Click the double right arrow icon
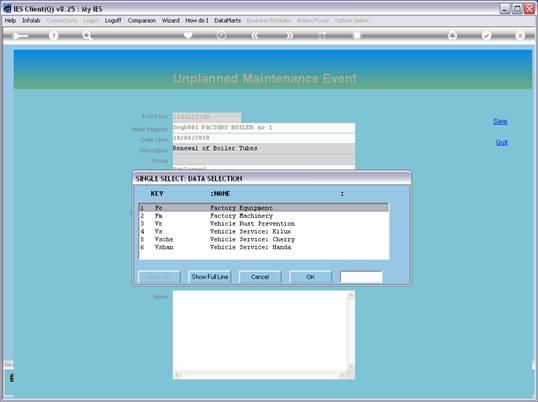The height and width of the screenshot is (402, 538). pos(289,35)
